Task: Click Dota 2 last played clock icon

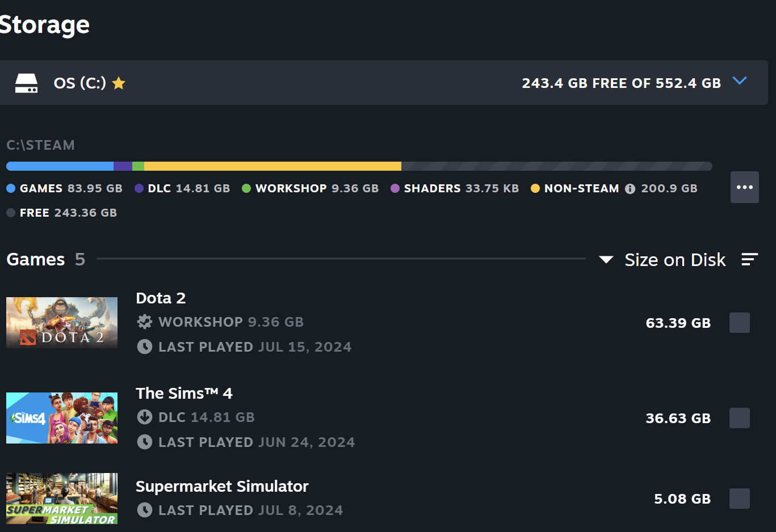Action: pos(145,347)
